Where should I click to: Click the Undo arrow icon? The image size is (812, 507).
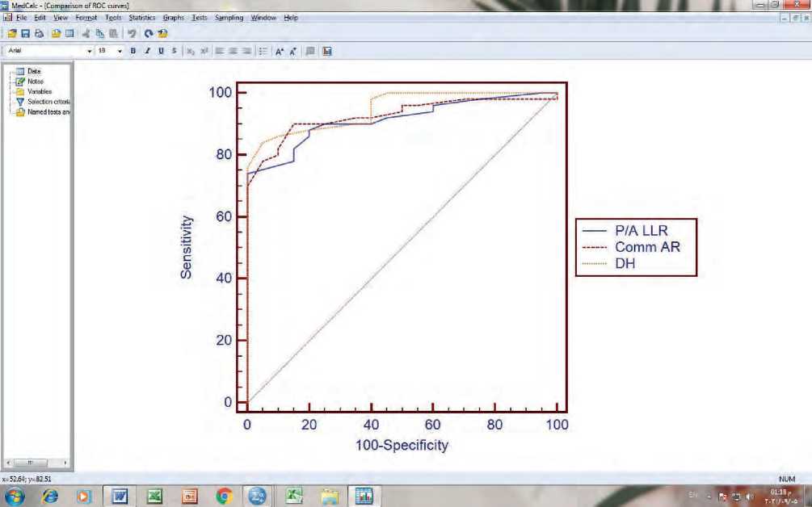(x=132, y=34)
